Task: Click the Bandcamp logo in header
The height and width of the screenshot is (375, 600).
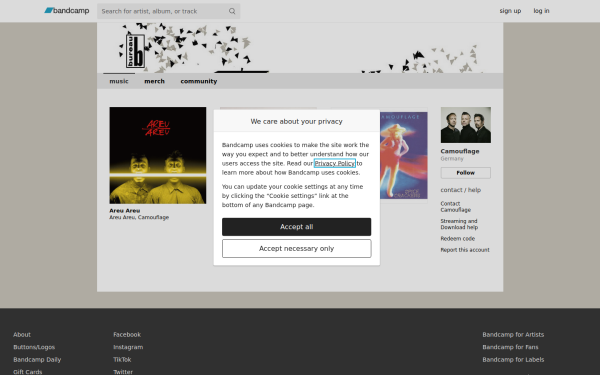Action: pyautogui.click(x=67, y=11)
